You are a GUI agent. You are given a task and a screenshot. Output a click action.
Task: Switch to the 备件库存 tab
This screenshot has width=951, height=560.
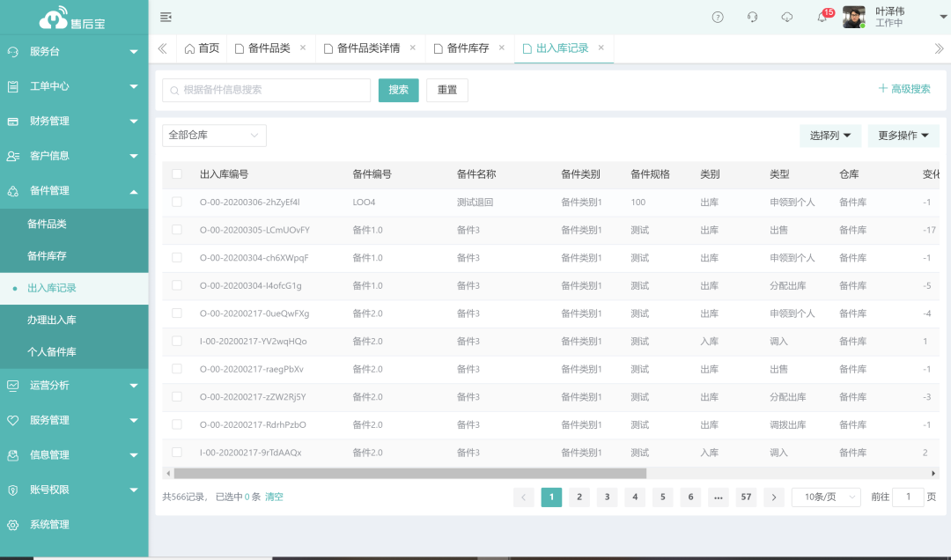468,48
